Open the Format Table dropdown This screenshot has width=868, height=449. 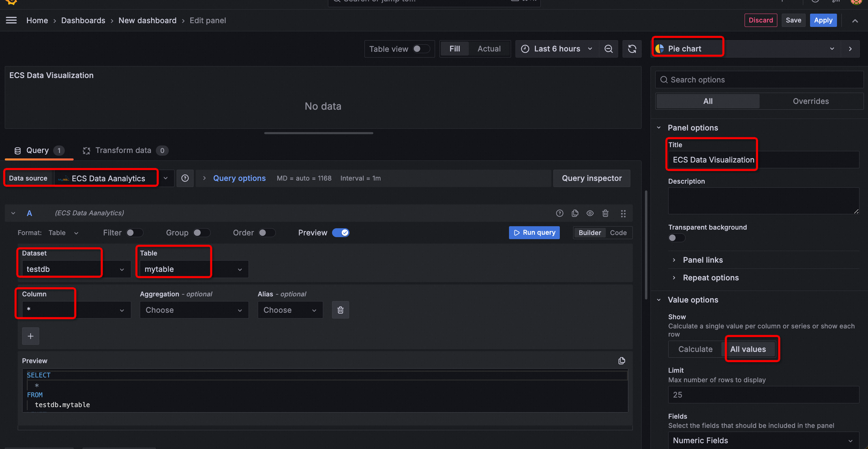tap(63, 233)
